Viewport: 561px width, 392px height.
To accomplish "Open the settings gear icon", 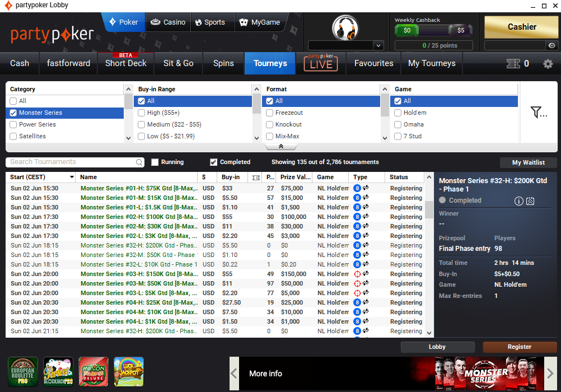I will tap(548, 63).
